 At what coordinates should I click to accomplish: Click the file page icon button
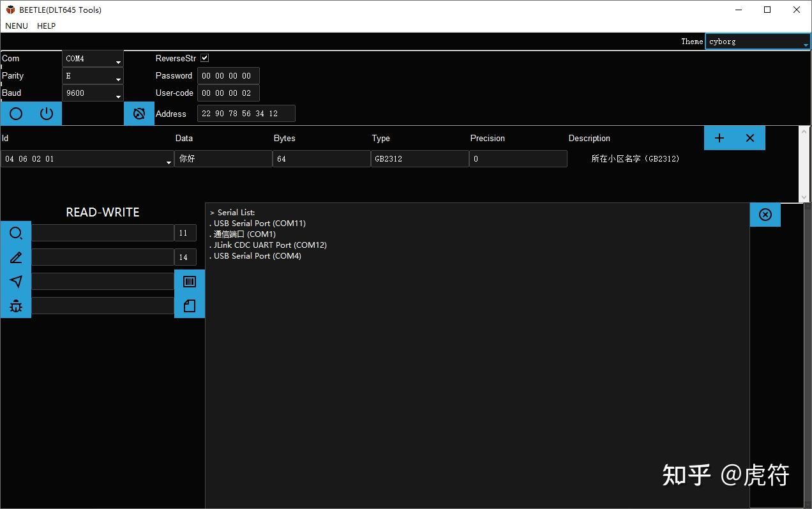(x=190, y=307)
